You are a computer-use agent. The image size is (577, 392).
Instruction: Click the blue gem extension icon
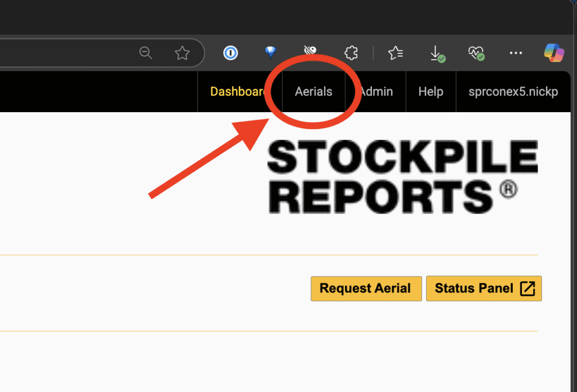[270, 53]
